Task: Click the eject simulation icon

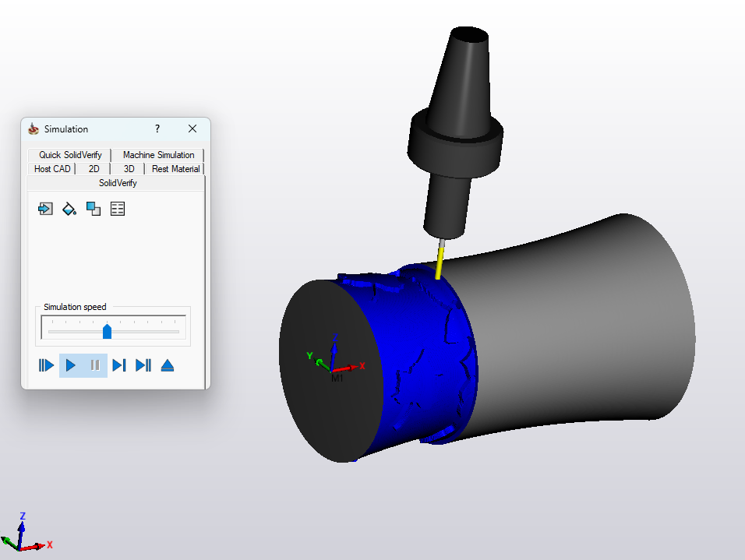Action: point(167,365)
